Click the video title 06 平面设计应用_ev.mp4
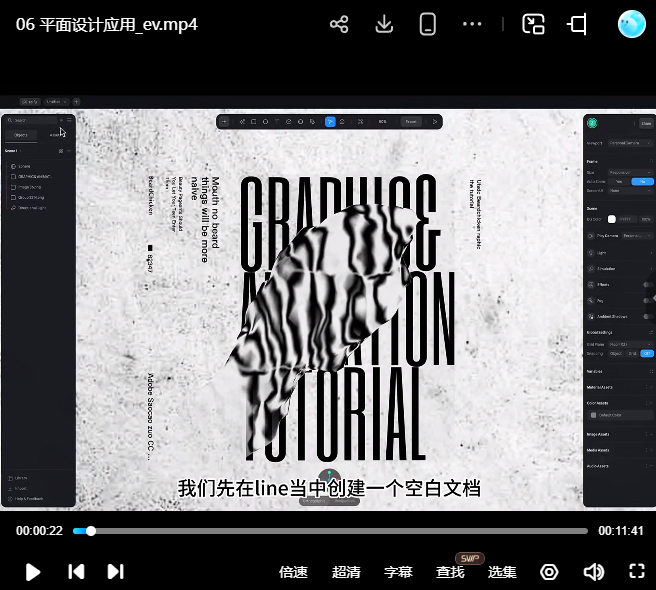Image resolution: width=656 pixels, height=590 pixels. (x=107, y=24)
